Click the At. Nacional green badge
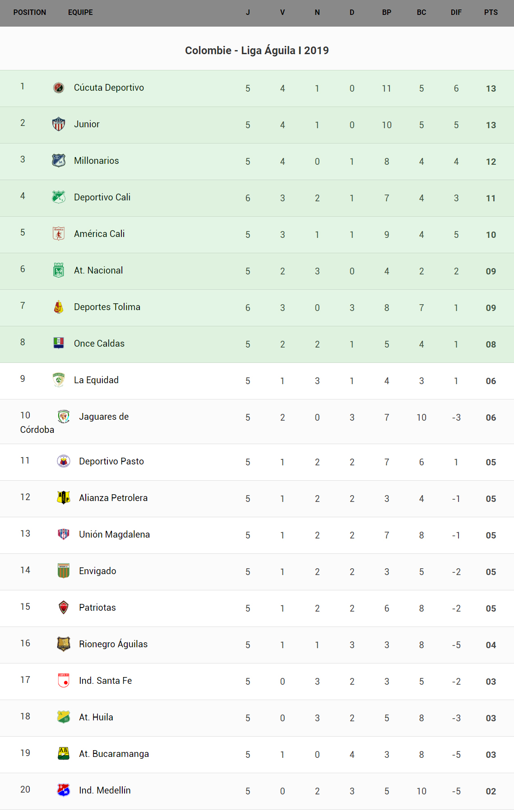 [59, 270]
